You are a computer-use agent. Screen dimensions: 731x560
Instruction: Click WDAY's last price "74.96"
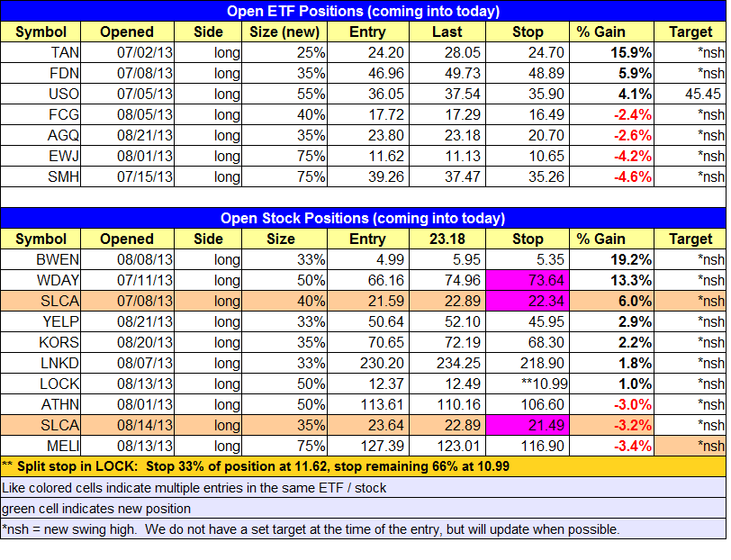coord(447,280)
